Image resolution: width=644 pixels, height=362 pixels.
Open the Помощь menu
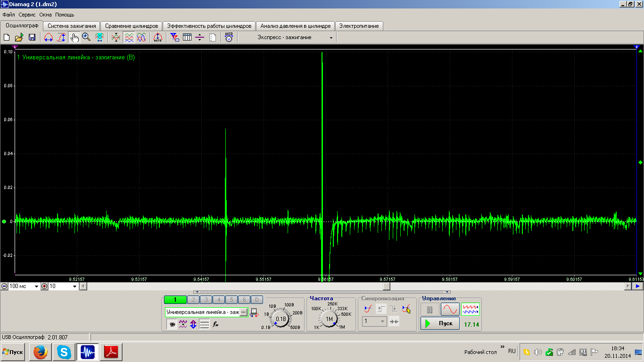point(65,15)
